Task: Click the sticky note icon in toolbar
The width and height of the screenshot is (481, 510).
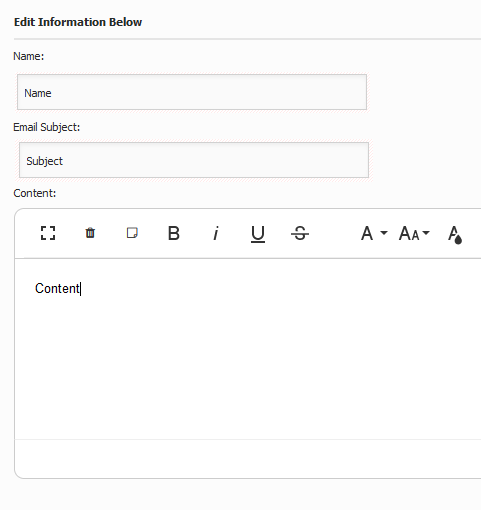Action: [x=132, y=233]
